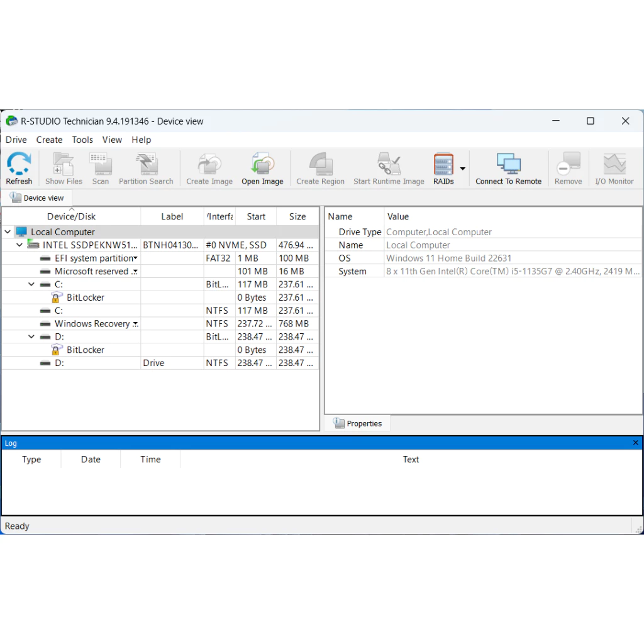
Task: Click the serial label BTNH04130...
Action: coord(170,245)
